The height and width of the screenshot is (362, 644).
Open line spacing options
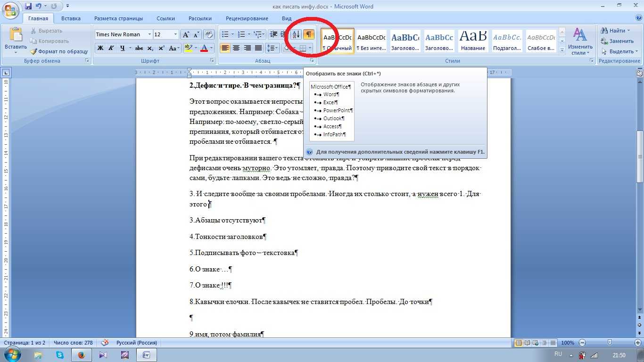[x=273, y=48]
